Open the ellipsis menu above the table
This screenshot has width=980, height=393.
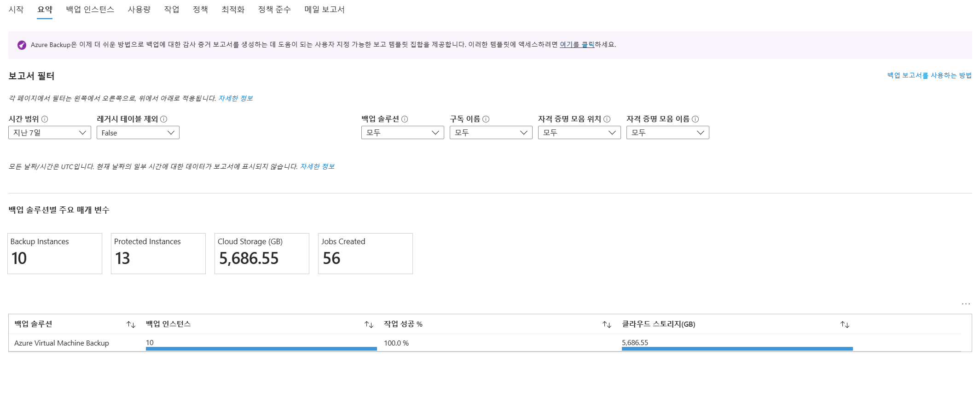click(966, 304)
